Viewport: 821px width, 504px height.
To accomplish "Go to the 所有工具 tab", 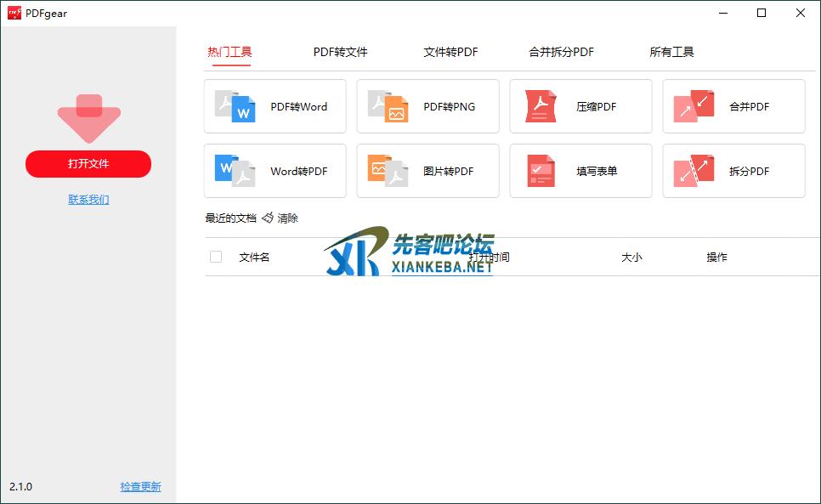I will coord(671,52).
